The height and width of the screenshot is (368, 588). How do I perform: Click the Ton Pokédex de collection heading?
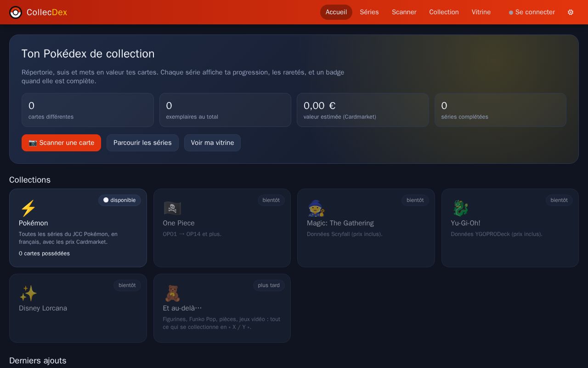[x=88, y=54]
